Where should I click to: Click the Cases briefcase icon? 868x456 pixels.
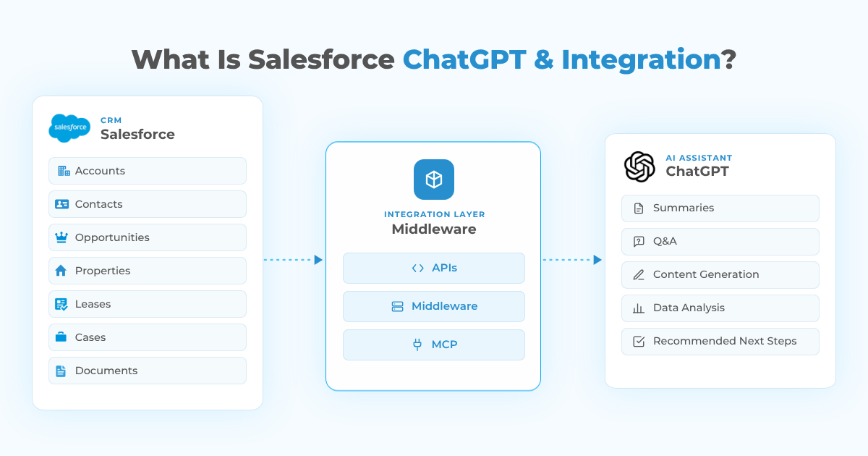(61, 337)
